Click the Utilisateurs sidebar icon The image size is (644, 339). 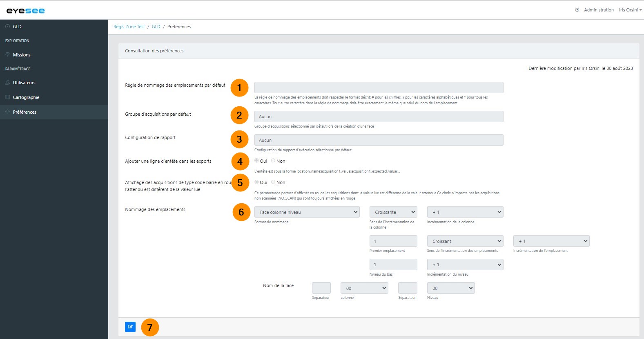(7, 82)
